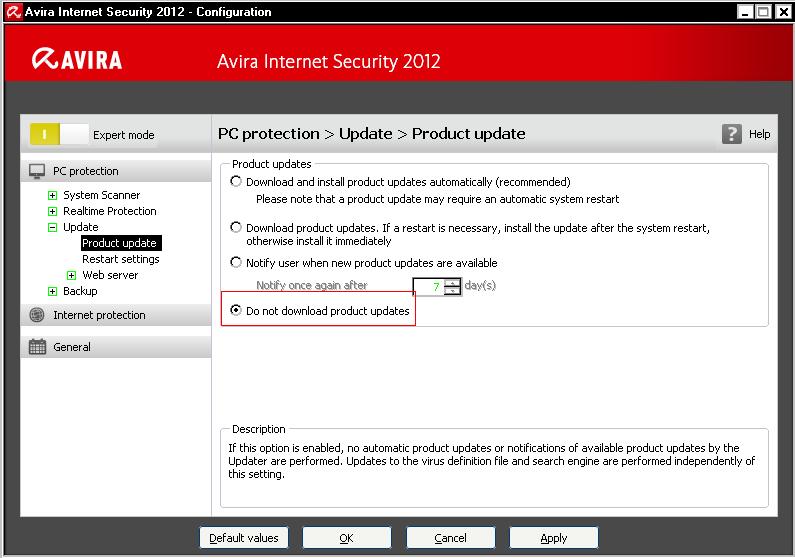Minimize the Configuration window
Image resolution: width=795 pixels, height=558 pixels.
pos(744,12)
